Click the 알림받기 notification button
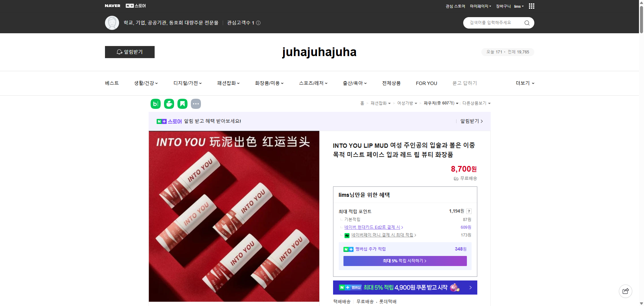644x306 pixels. (129, 52)
